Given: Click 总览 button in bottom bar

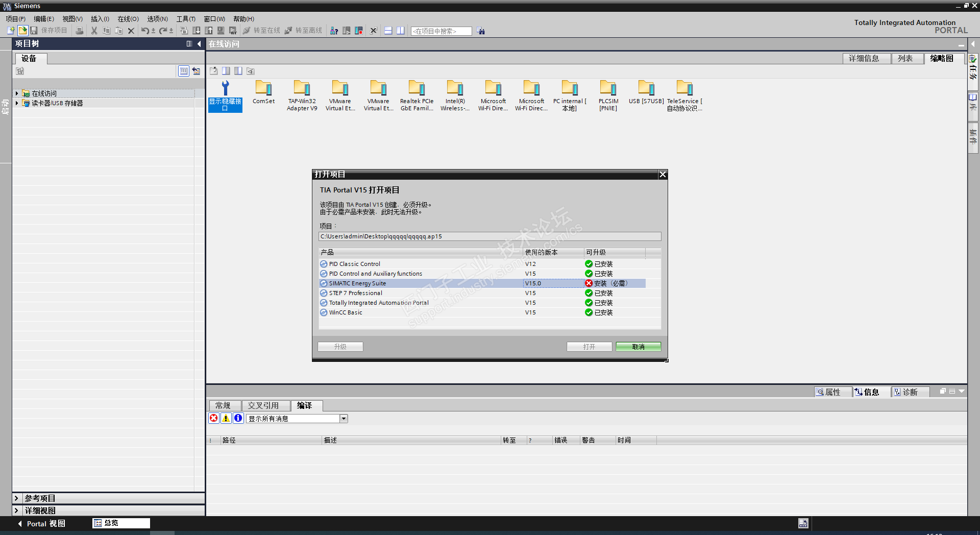Looking at the screenshot, I should [x=121, y=523].
